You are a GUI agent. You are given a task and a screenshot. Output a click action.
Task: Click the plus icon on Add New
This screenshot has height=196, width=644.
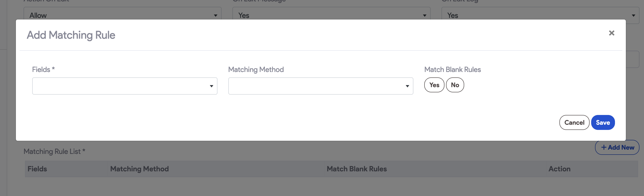[604, 147]
